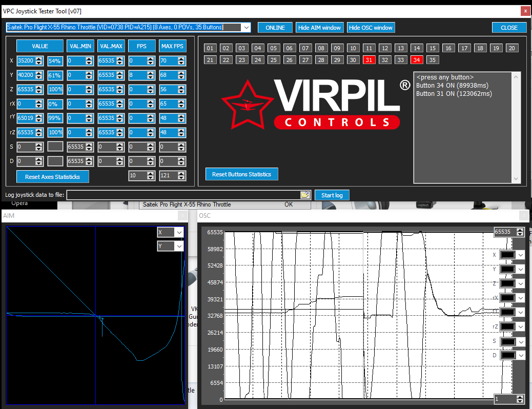Open the OSC rZ axis color dropdown arrow
This screenshot has width=532, height=409.
pyautogui.click(x=520, y=326)
